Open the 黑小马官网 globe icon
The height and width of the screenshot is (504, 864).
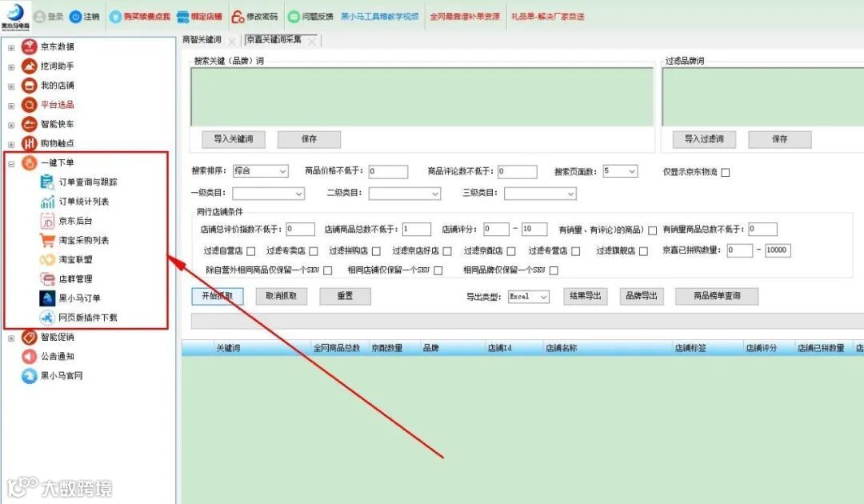point(30,376)
